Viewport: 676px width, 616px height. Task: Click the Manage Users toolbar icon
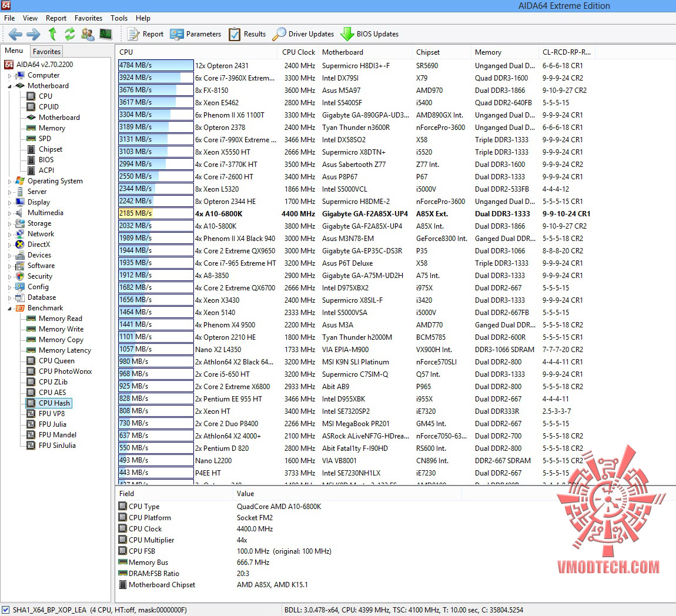(88, 34)
